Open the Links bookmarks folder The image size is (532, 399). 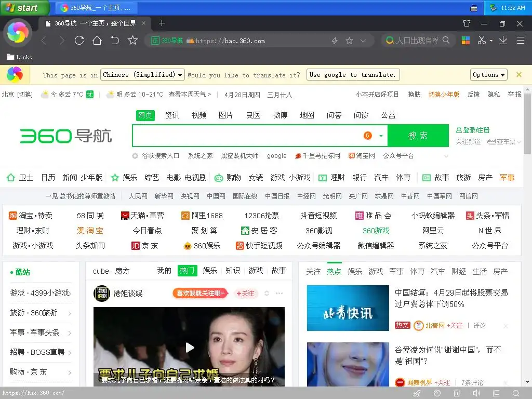(19, 57)
